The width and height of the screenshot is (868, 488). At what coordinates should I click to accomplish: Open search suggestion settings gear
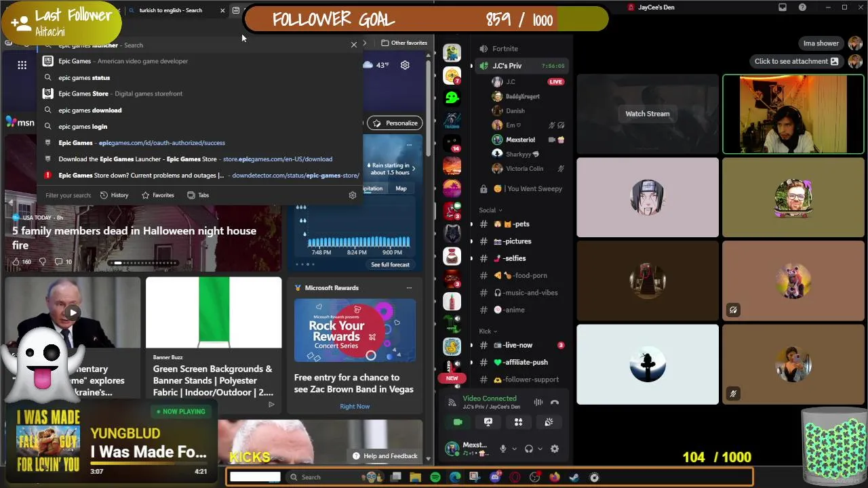[352, 195]
